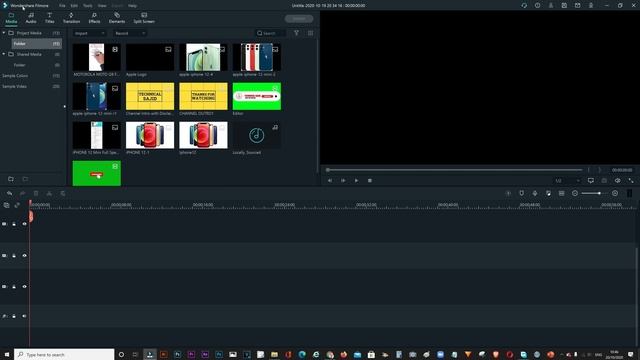
Task: Click the delete folder icon
Action: (25, 179)
